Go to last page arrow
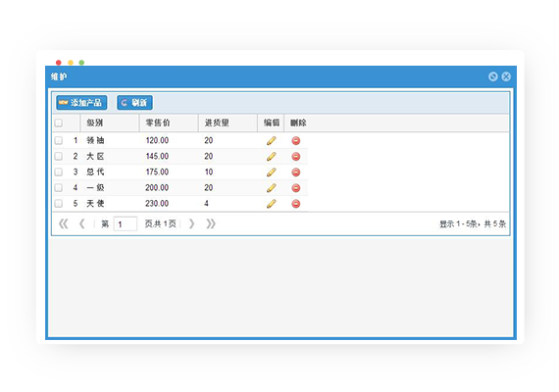Screen dimensions: 559x392 coord(211,223)
